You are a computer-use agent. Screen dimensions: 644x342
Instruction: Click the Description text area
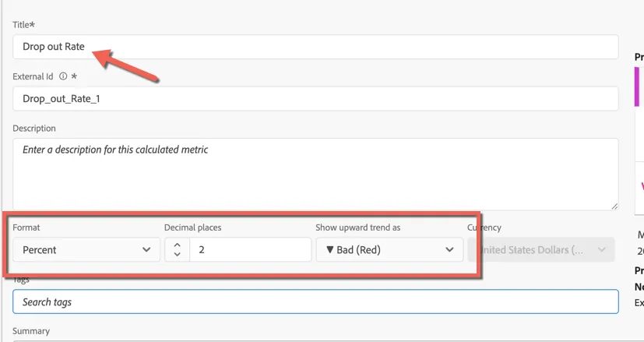tap(315, 175)
